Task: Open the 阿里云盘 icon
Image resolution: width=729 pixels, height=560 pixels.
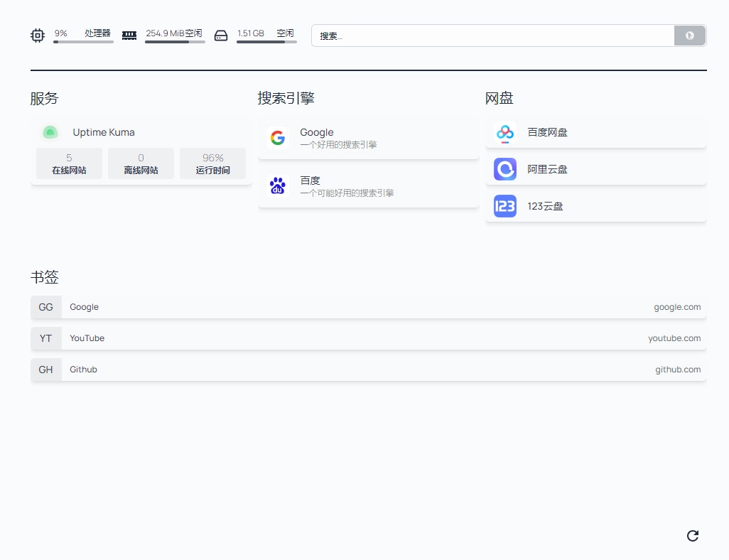Action: click(x=505, y=169)
